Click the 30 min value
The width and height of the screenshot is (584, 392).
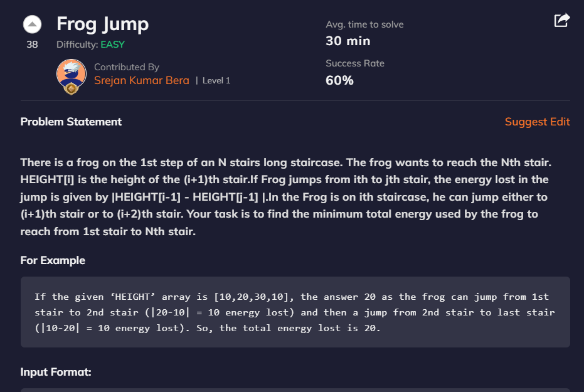(348, 41)
